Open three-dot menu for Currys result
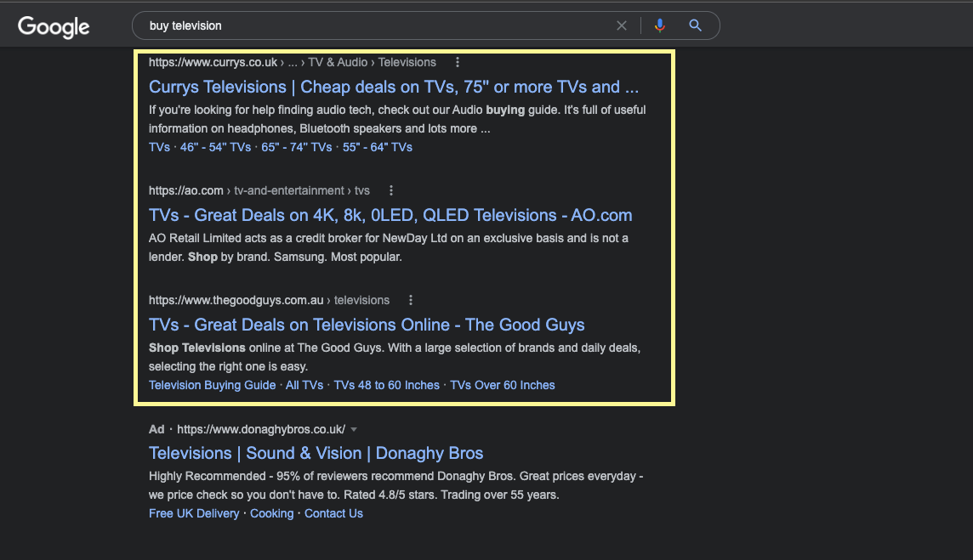 (x=458, y=62)
